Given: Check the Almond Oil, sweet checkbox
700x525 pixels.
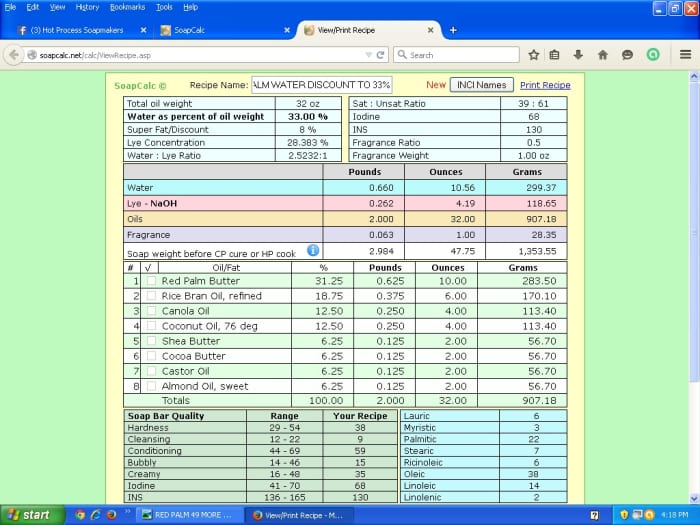Looking at the screenshot, I should click(151, 386).
